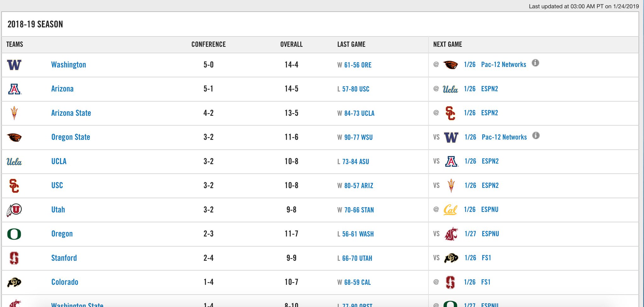Image resolution: width=644 pixels, height=307 pixels.
Task: Click the Utah Utes logo in the Teams column
Action: click(x=14, y=210)
